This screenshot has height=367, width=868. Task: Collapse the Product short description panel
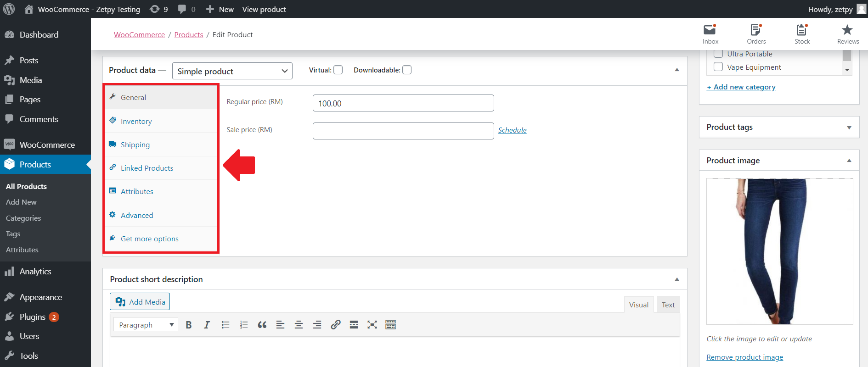[x=676, y=279]
